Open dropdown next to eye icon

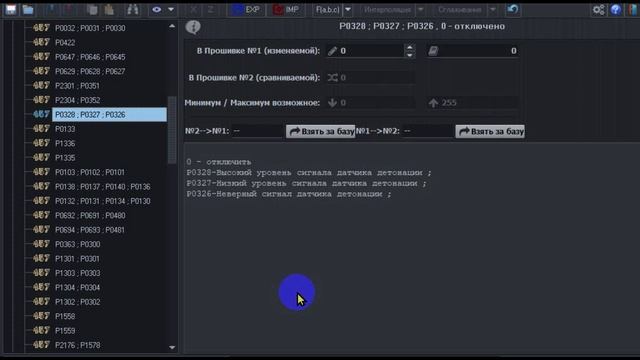click(171, 9)
